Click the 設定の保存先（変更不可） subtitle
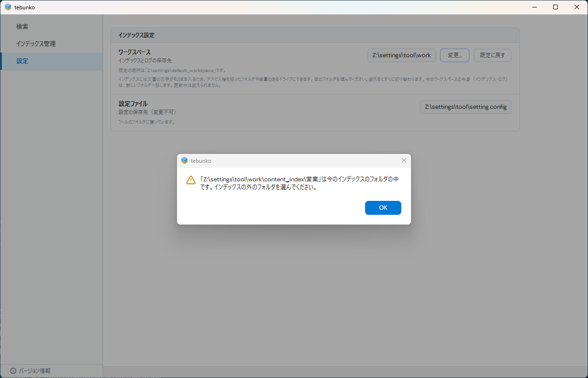Screen dimensions: 588x378 [148, 112]
